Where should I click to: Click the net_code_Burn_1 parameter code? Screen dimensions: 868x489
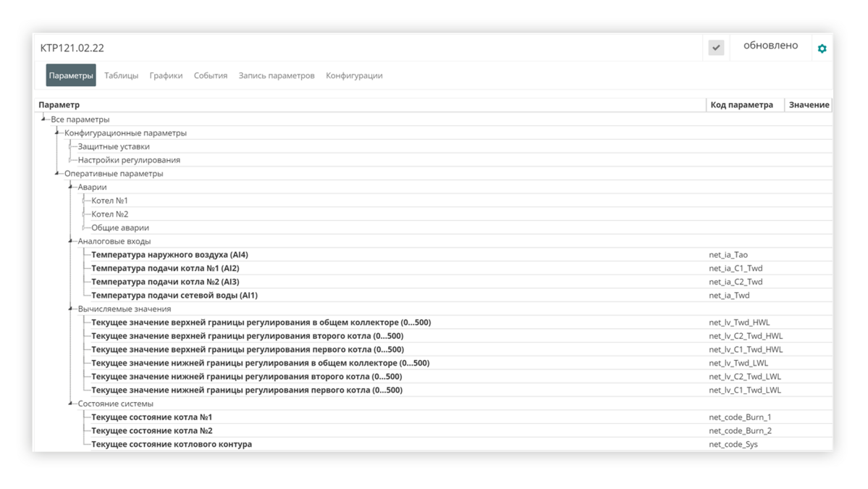[740, 417]
